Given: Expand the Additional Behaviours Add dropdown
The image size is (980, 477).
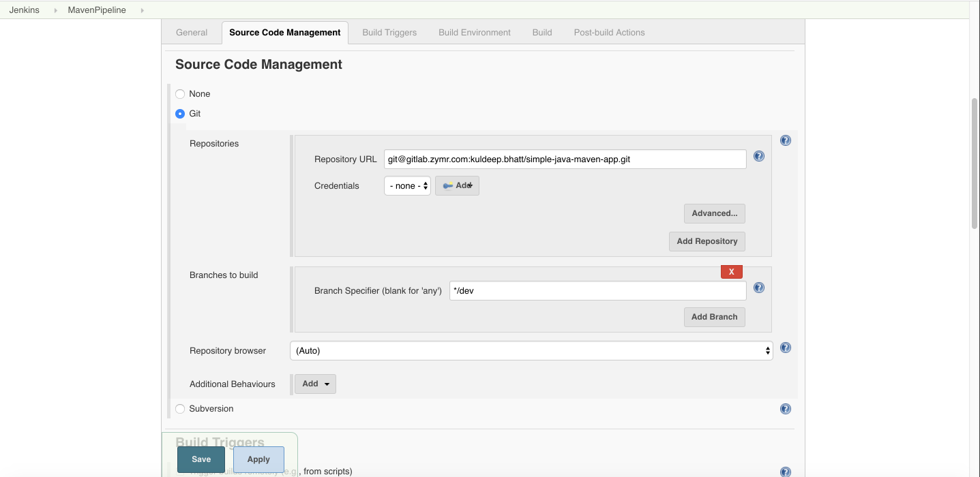Looking at the screenshot, I should point(314,384).
